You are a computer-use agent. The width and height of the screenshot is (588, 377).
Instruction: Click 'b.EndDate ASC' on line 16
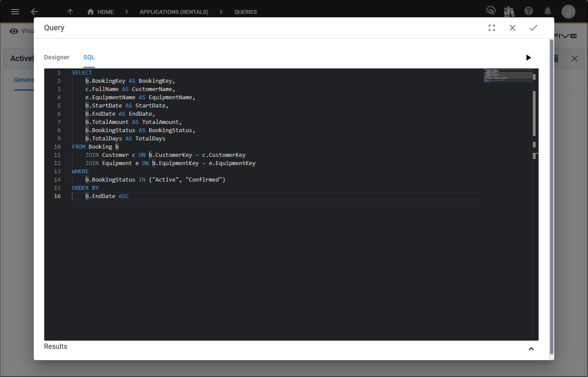tap(107, 196)
